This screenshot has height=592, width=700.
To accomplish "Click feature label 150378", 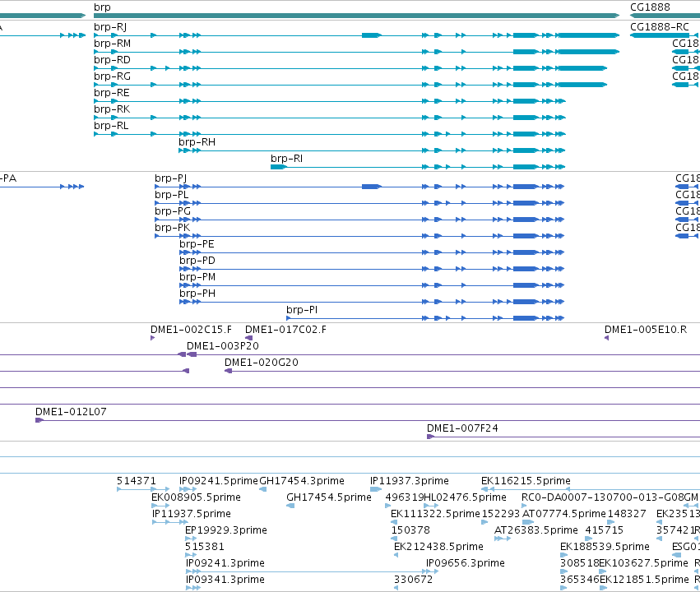I will (x=410, y=530).
